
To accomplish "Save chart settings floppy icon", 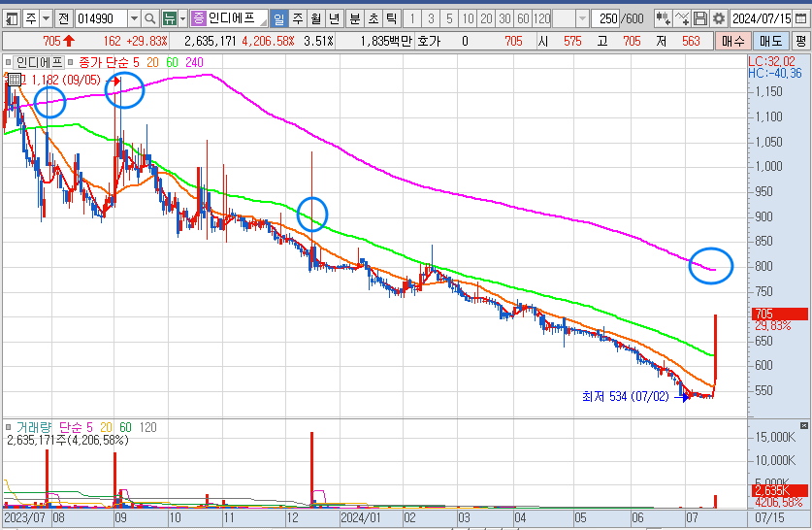I will 700,19.
